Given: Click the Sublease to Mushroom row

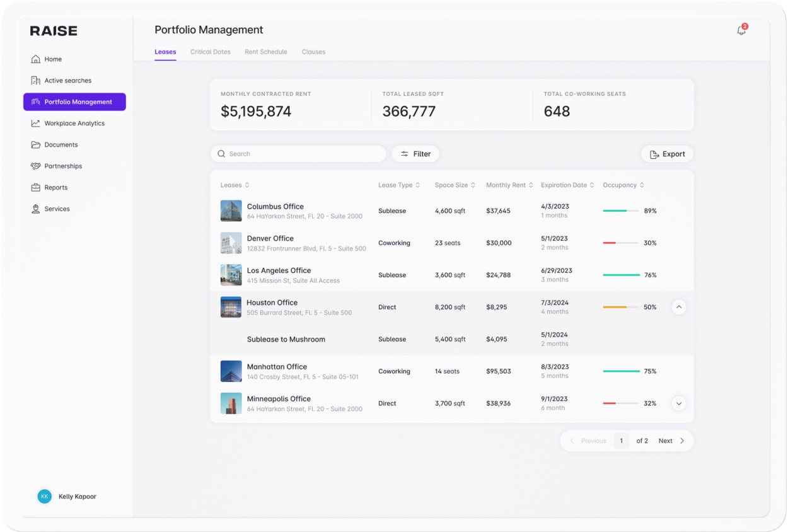Looking at the screenshot, I should [x=452, y=339].
